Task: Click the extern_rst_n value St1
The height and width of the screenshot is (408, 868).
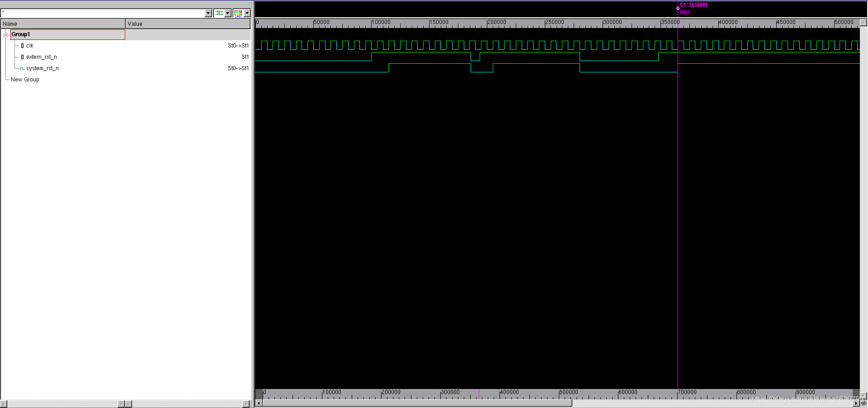Action: (x=245, y=57)
